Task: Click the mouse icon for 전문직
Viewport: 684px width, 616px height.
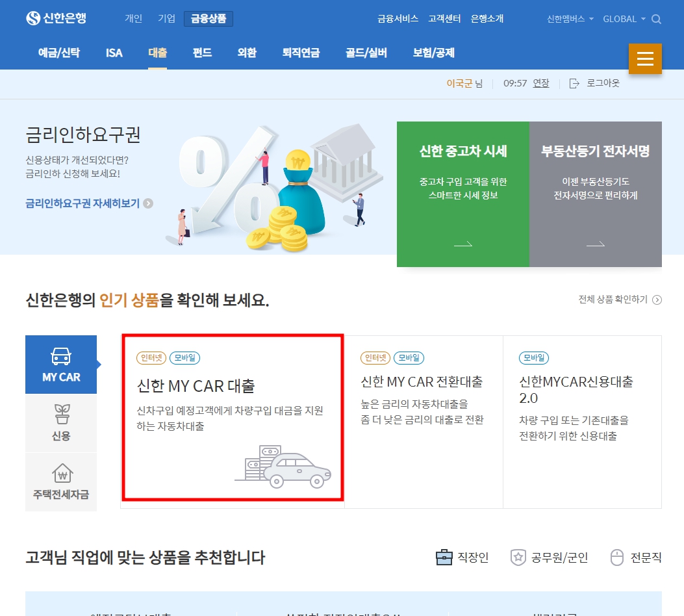Action: click(617, 557)
